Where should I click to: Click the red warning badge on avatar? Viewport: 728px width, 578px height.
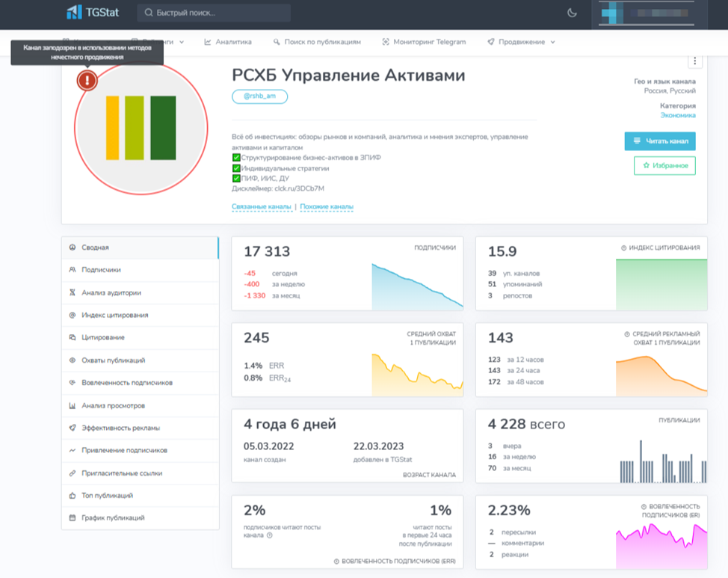click(87, 80)
